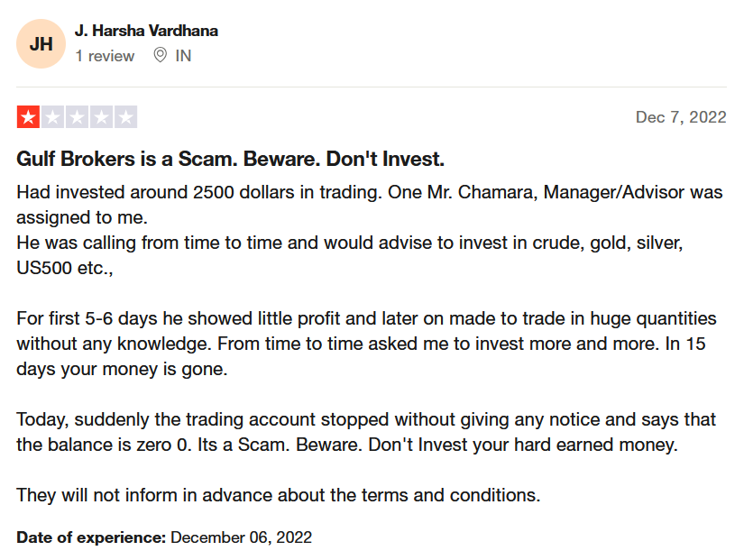Click the text mentioning crude, gold, silver
Screen dimensions: 744x560
[x=350, y=243]
